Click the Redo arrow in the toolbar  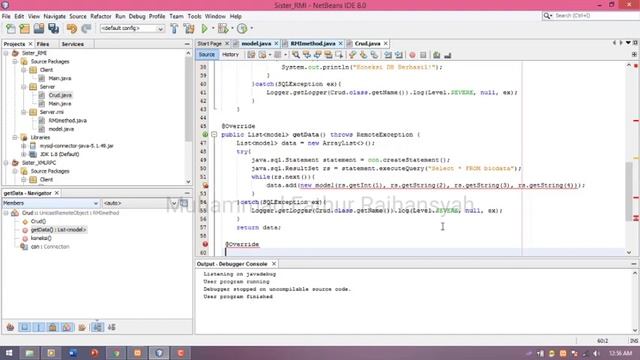pos(86,29)
